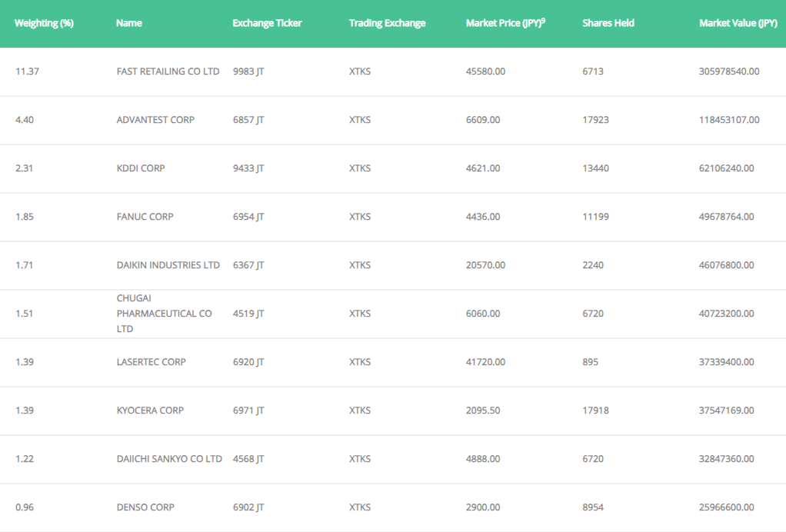Select ticker 6367 JT

tap(248, 265)
